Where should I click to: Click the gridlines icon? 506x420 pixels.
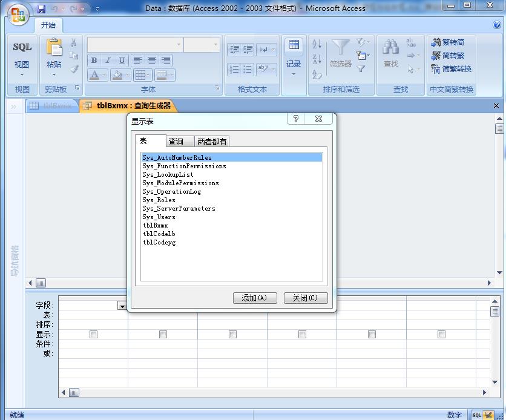(x=140, y=75)
